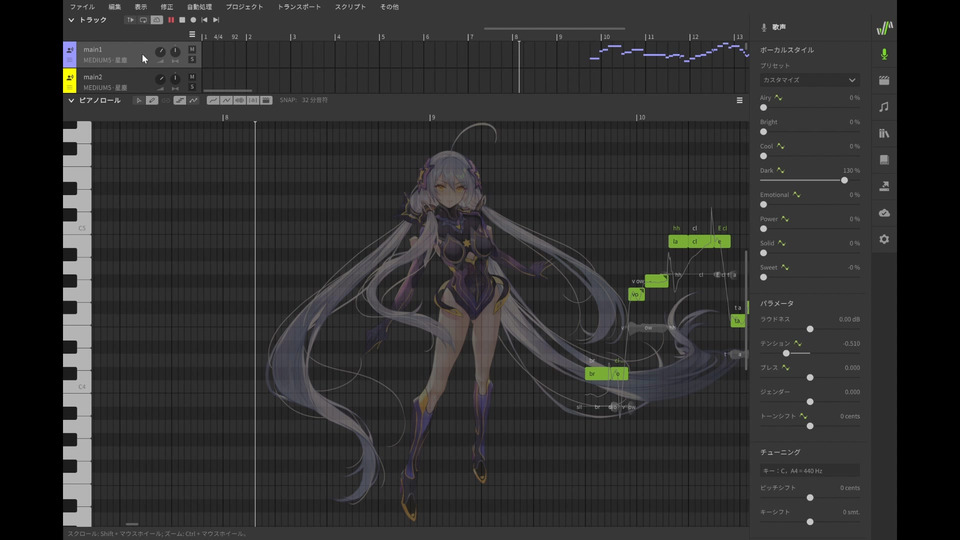Toggle pitch curve display in piano roll

click(212, 100)
